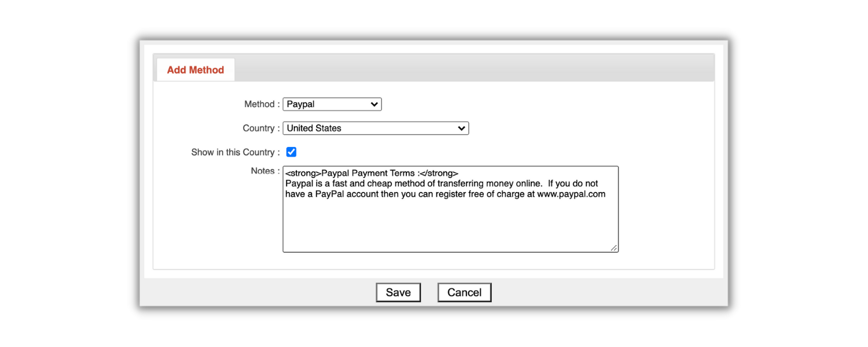Click the 'Notes :' label
Image resolution: width=868 pixels, height=347 pixels.
tap(266, 171)
